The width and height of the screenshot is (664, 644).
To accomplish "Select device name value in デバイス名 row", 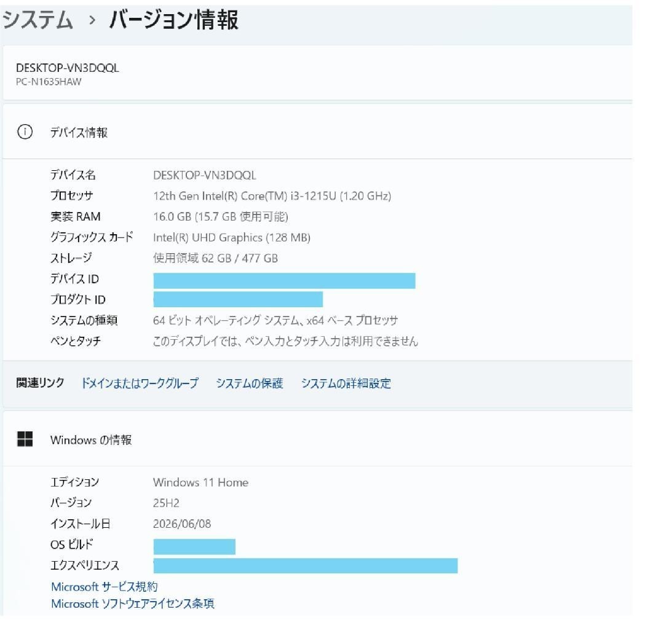I will (205, 175).
